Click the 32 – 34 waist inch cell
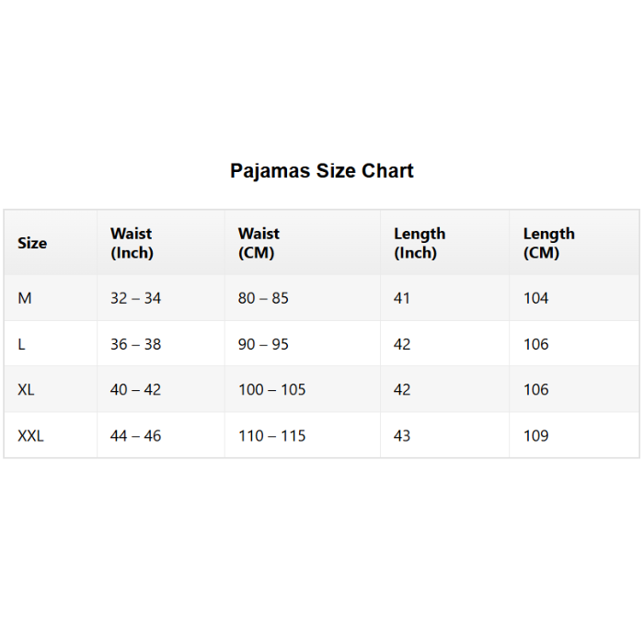The image size is (644, 644). pyautogui.click(x=135, y=298)
